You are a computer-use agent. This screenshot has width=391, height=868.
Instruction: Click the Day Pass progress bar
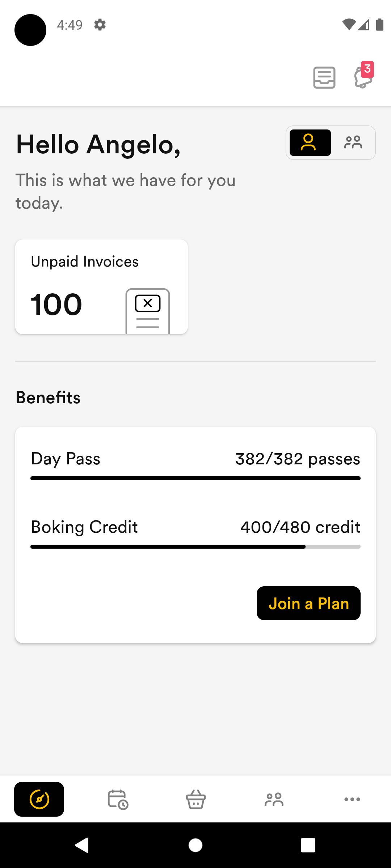[x=195, y=478]
